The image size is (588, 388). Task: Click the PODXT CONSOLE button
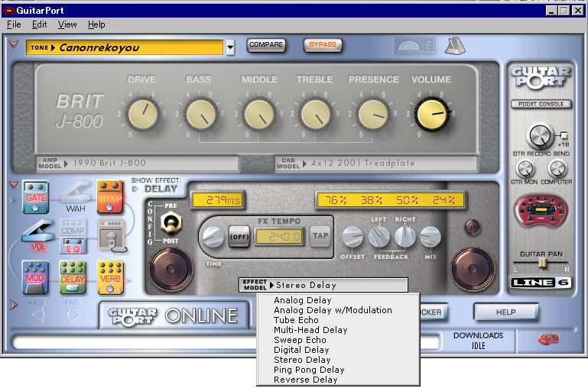(541, 104)
